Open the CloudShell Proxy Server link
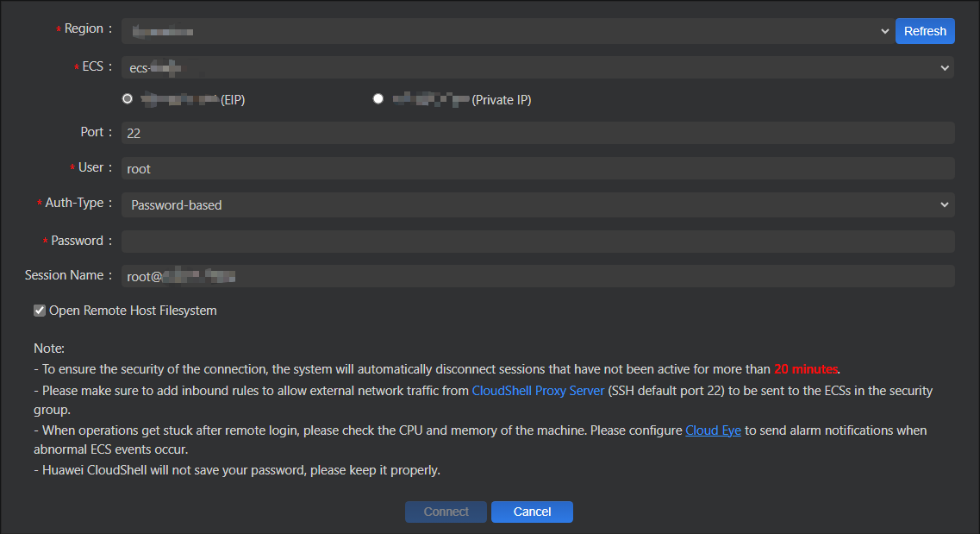The image size is (980, 534). pyautogui.click(x=538, y=391)
